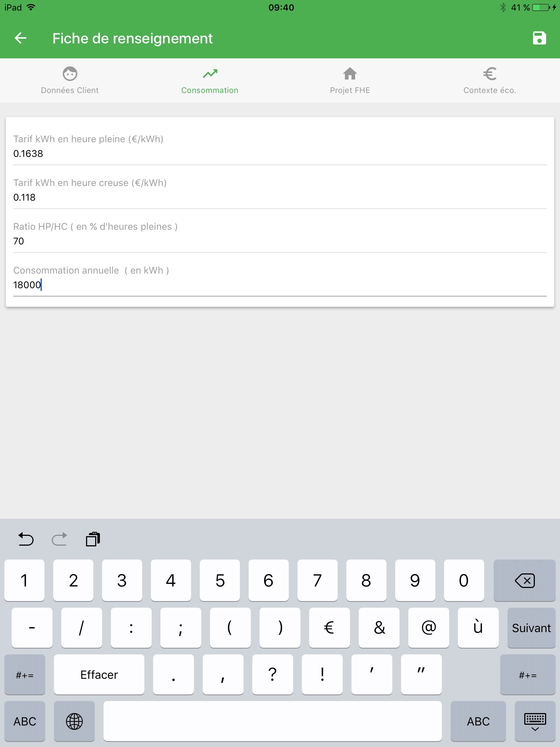Tap the double quote key
This screenshot has width=560, height=747.
coord(421,674)
